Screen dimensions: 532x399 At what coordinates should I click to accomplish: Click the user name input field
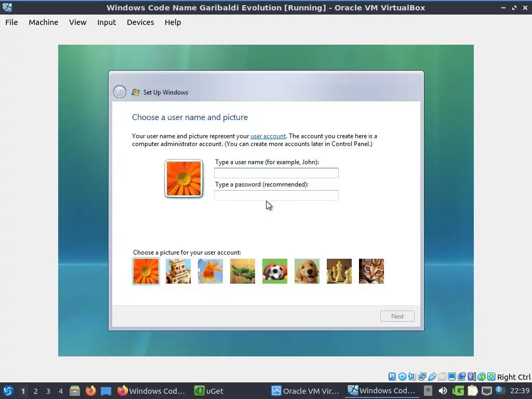point(276,173)
